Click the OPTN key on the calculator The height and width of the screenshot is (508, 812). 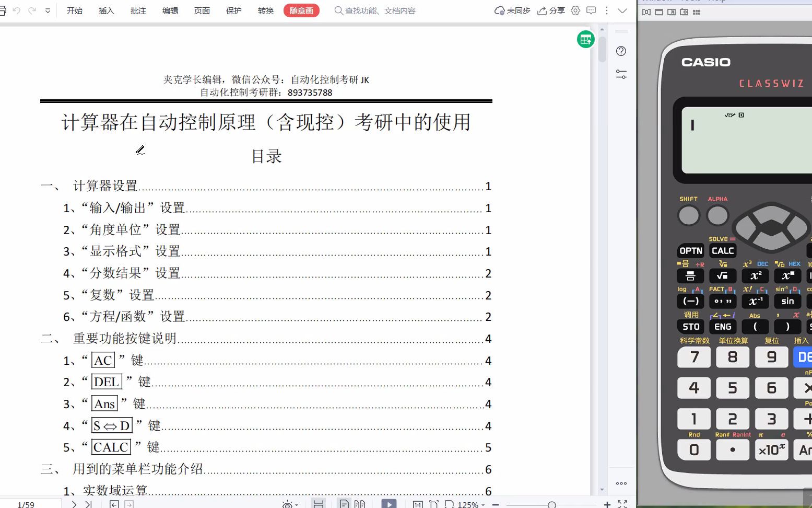click(x=691, y=251)
